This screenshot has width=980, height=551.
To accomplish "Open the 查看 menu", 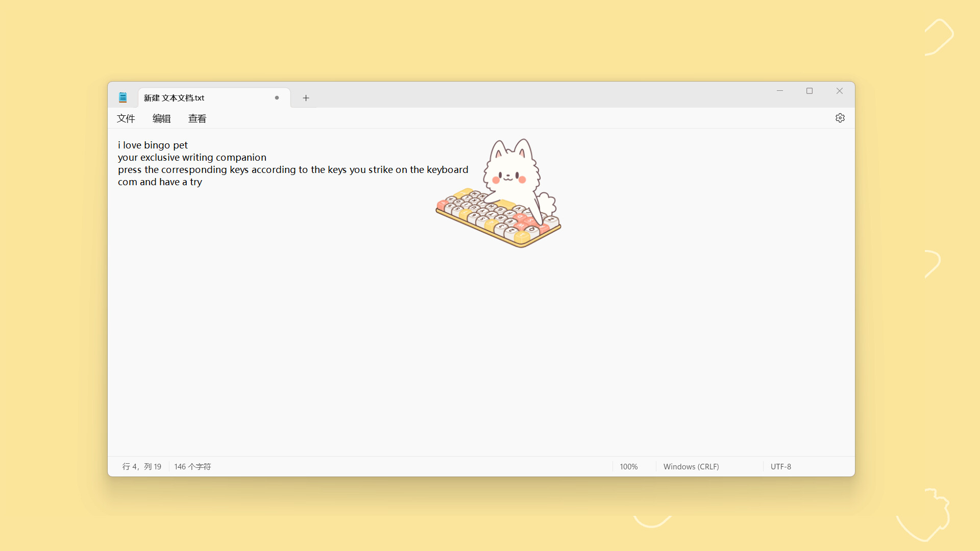I will point(197,118).
